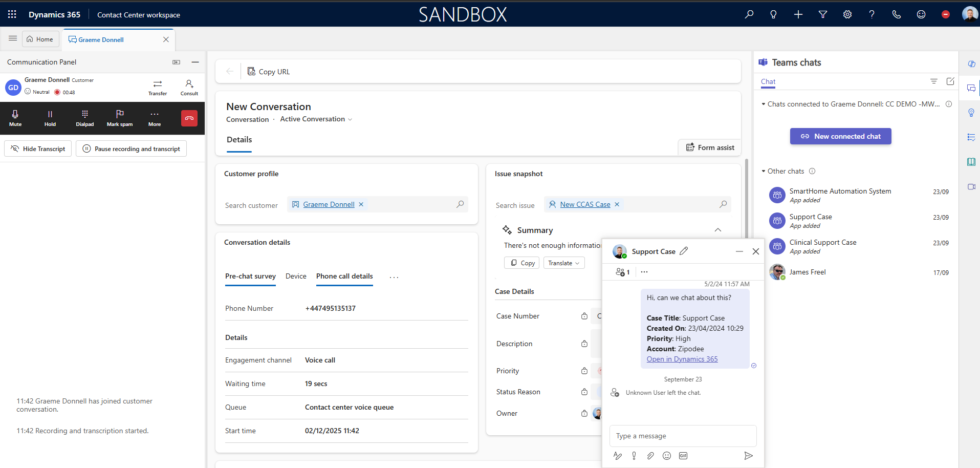
Task: Click the back arrow beside Copy URL
Action: pos(230,72)
